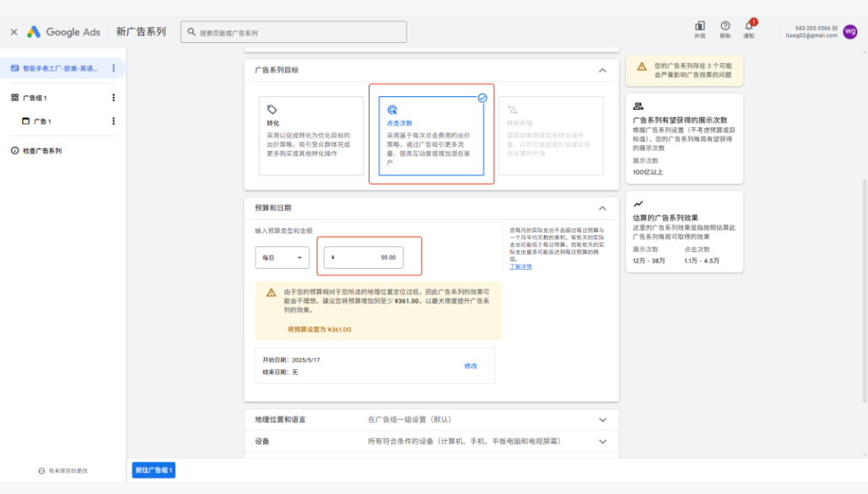
Task: Choose the 转化价值 campaign goal card
Action: [551, 136]
